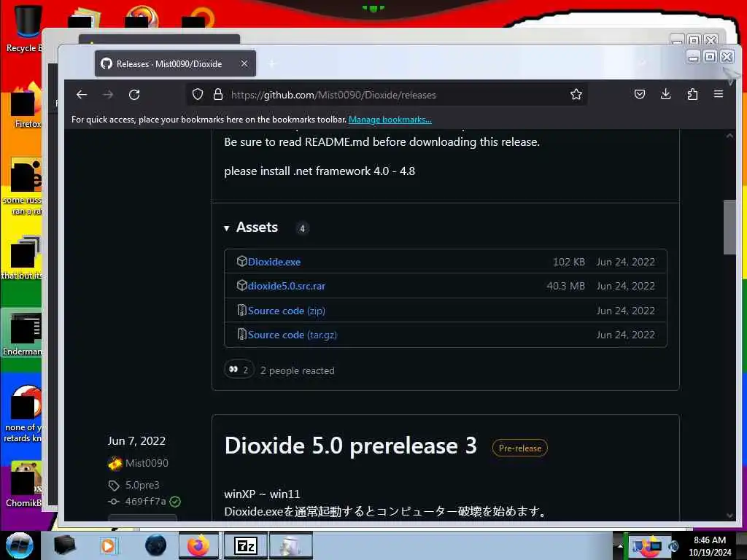This screenshot has height=560, width=747.
Task: Click the forward navigation arrow
Action: 108,95
